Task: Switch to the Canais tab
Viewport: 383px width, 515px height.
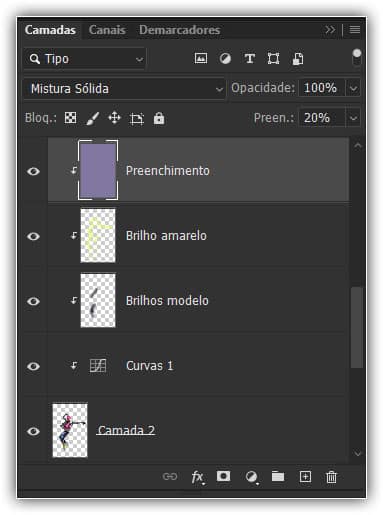Action: [107, 30]
